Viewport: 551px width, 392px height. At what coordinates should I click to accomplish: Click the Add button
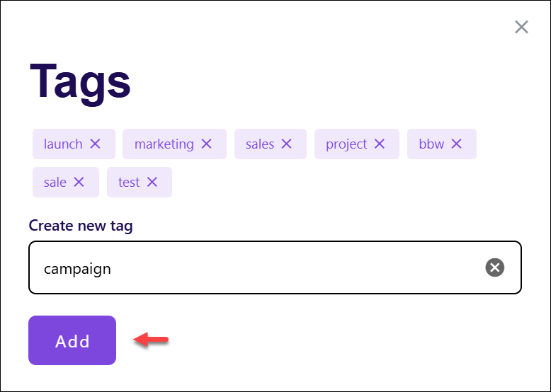coord(72,340)
